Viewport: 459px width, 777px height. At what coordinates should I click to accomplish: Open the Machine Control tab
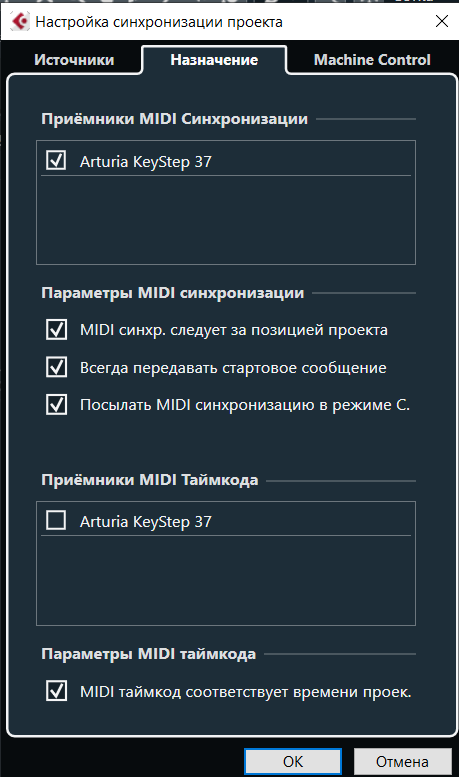[372, 60]
